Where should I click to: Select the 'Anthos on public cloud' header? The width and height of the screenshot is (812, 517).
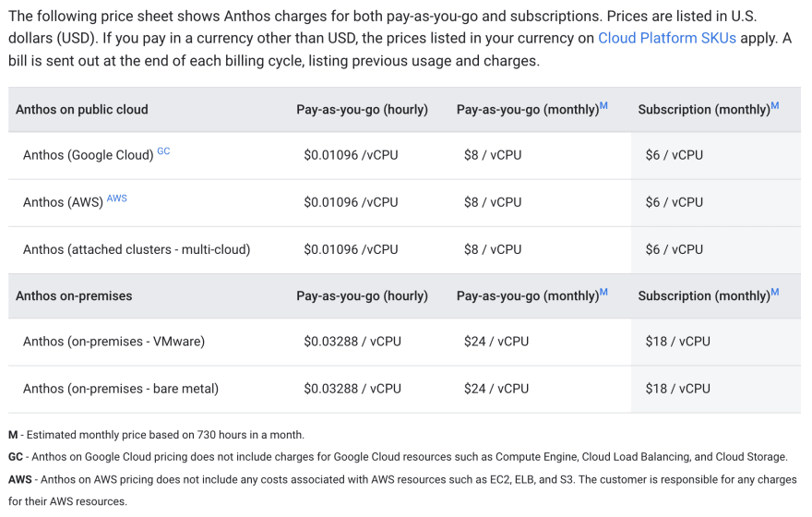coord(82,110)
